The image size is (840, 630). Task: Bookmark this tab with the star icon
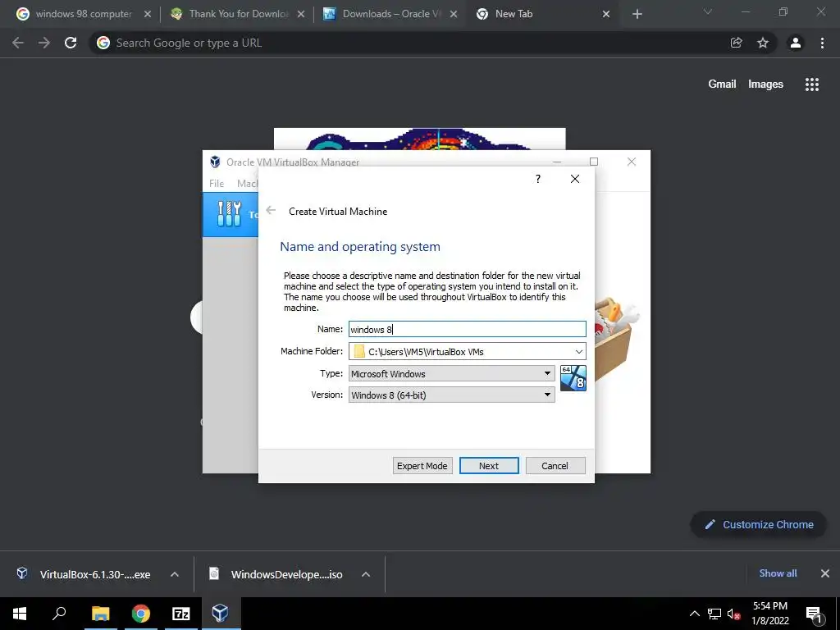[763, 43]
